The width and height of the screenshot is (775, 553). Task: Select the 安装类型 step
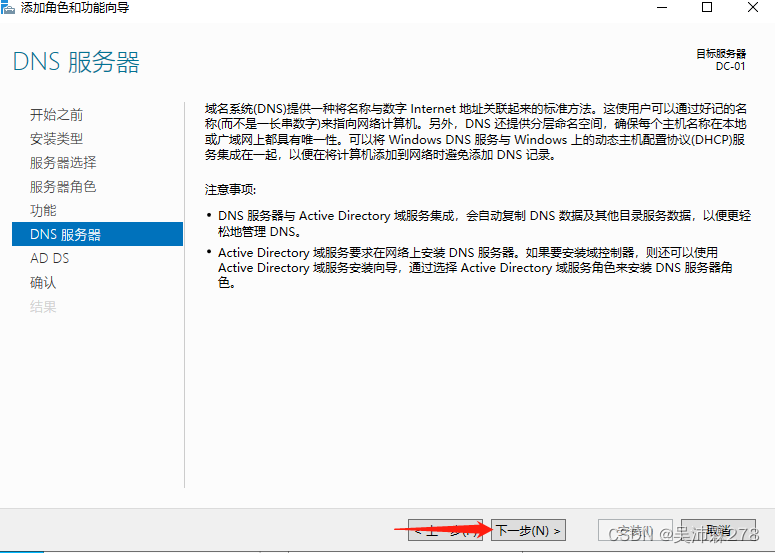click(x=56, y=139)
